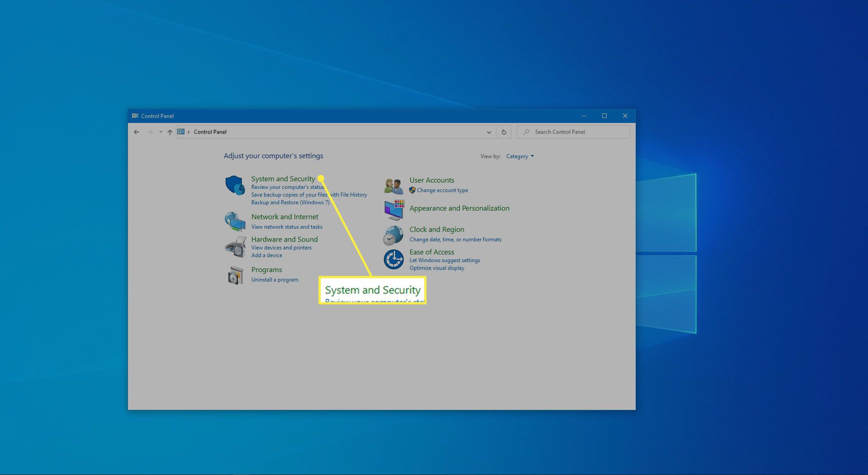Screen dimensions: 868x475
Task: Open Network and Internet heading
Action: pos(285,216)
